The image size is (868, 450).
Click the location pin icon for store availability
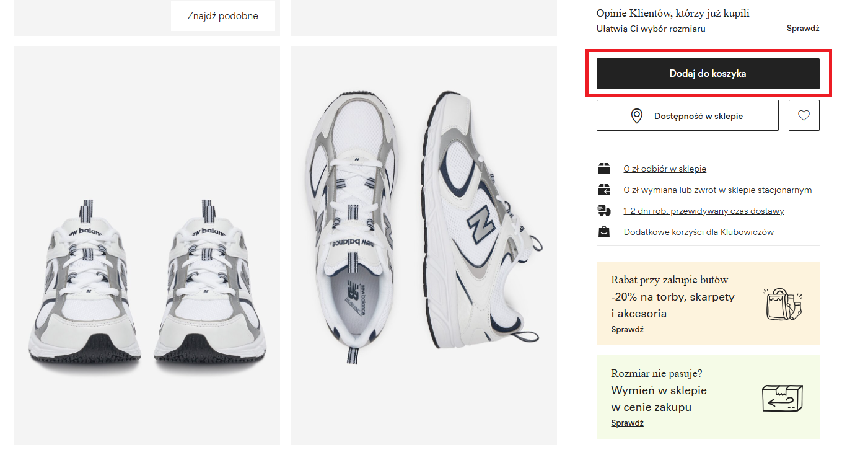point(636,116)
